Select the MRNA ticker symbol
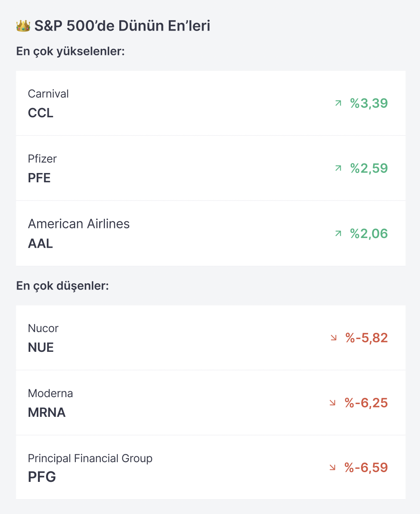Viewport: 420px width, 514px height. coord(46,413)
